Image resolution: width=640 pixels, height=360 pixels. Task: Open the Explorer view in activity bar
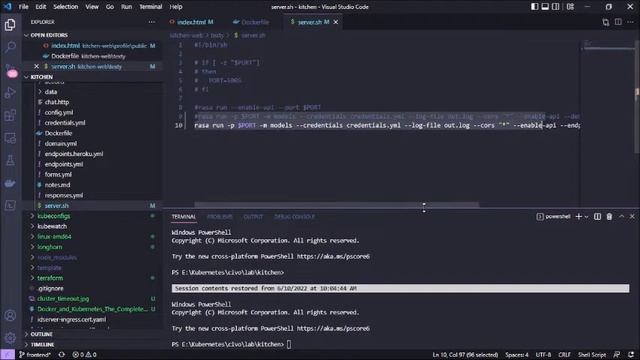click(x=10, y=25)
